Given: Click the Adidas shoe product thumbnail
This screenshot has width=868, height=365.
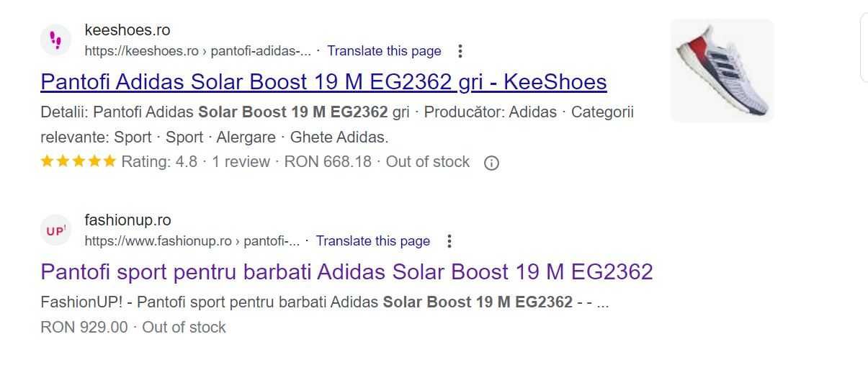Looking at the screenshot, I should tap(722, 71).
